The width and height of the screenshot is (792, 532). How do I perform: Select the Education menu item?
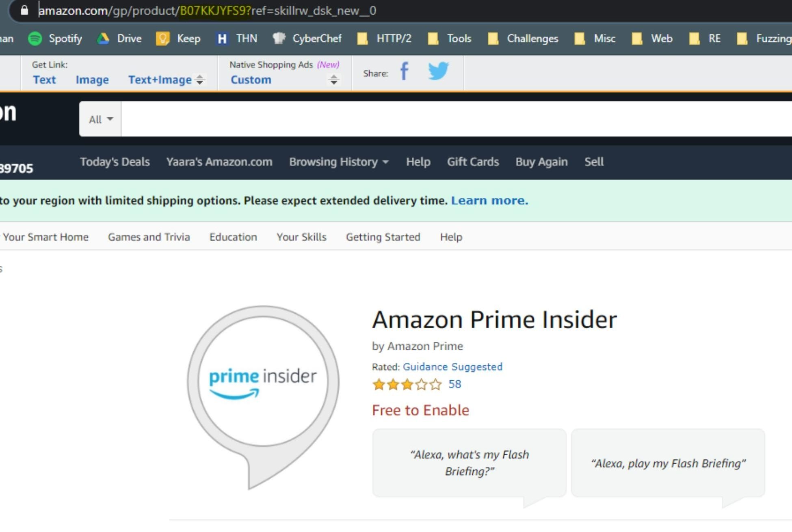(x=232, y=236)
